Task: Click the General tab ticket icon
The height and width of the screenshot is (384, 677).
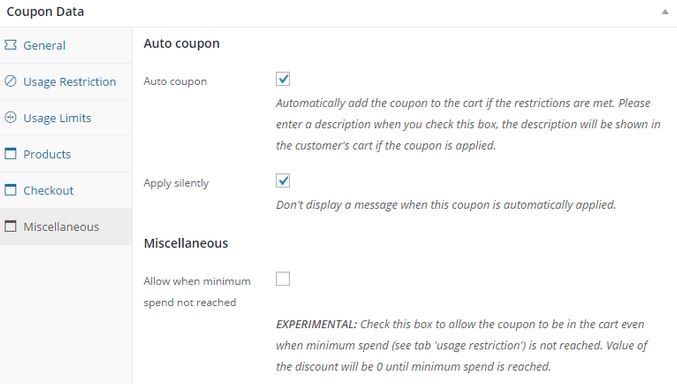Action: [x=10, y=45]
